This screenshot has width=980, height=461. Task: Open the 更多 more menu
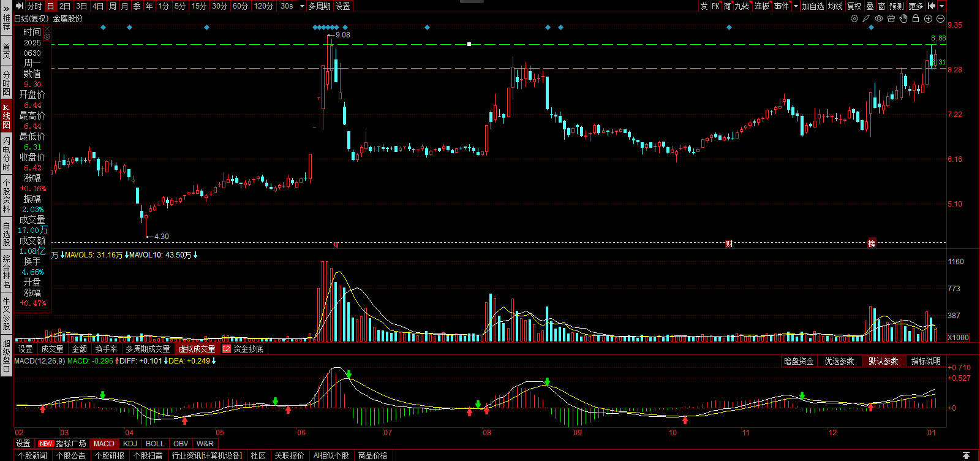click(x=916, y=6)
